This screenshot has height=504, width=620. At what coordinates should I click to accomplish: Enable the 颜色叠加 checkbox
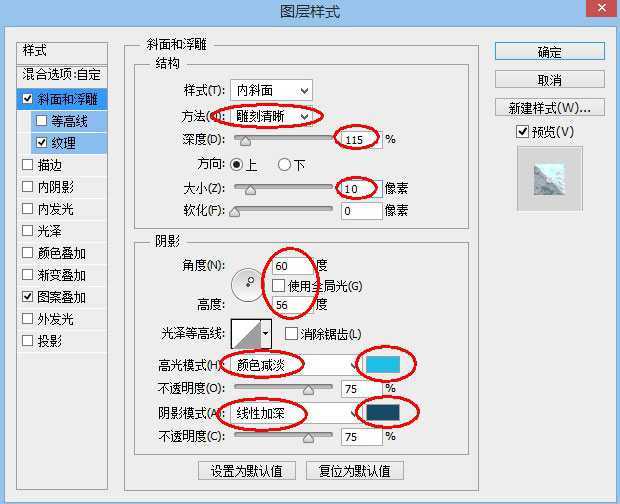tap(27, 253)
